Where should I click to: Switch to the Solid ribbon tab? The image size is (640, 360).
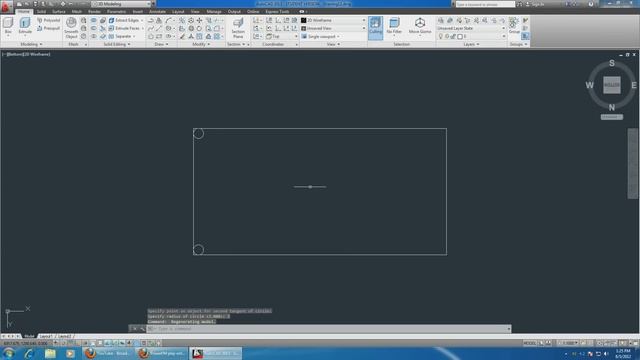click(x=41, y=11)
